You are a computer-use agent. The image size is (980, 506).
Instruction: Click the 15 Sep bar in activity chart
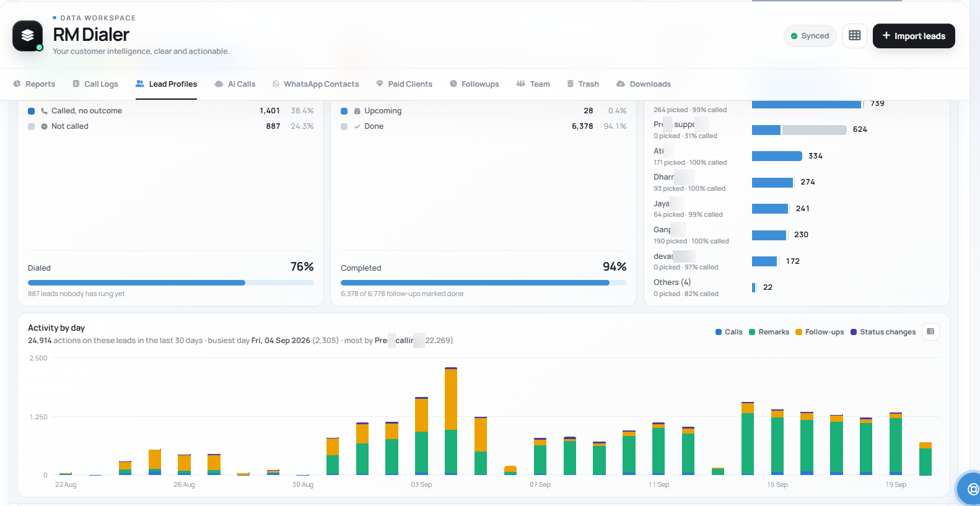[777, 442]
